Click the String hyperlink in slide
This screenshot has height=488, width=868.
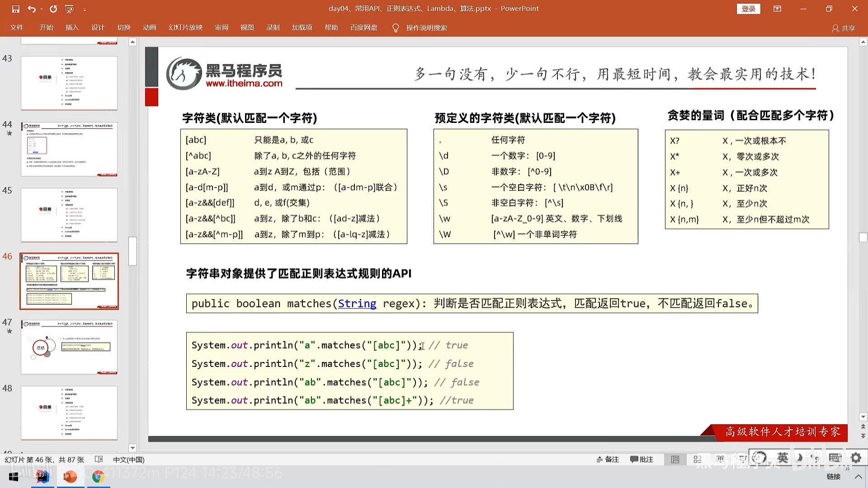(x=357, y=304)
